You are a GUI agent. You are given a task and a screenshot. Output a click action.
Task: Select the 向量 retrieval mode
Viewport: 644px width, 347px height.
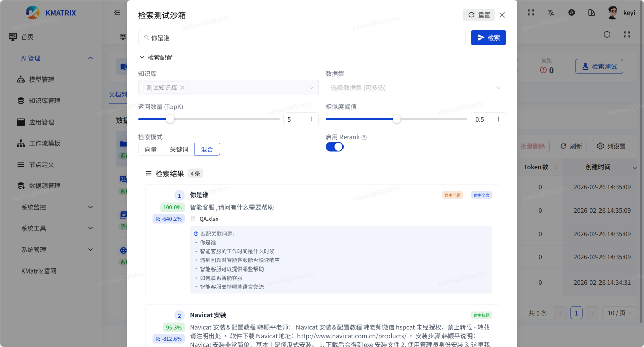click(151, 149)
